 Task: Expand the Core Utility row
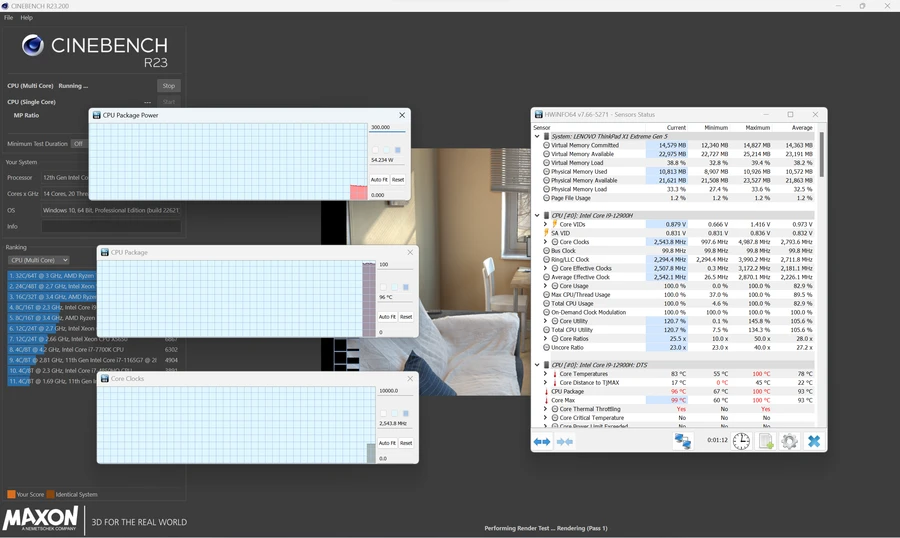[x=545, y=321]
